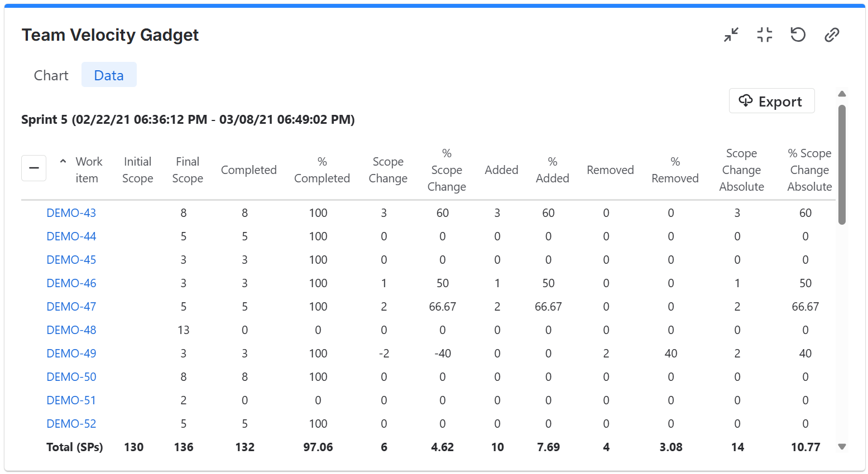Minimize the Team Velocity Gadget
Image resolution: width=868 pixels, height=474 pixels.
coord(731,35)
